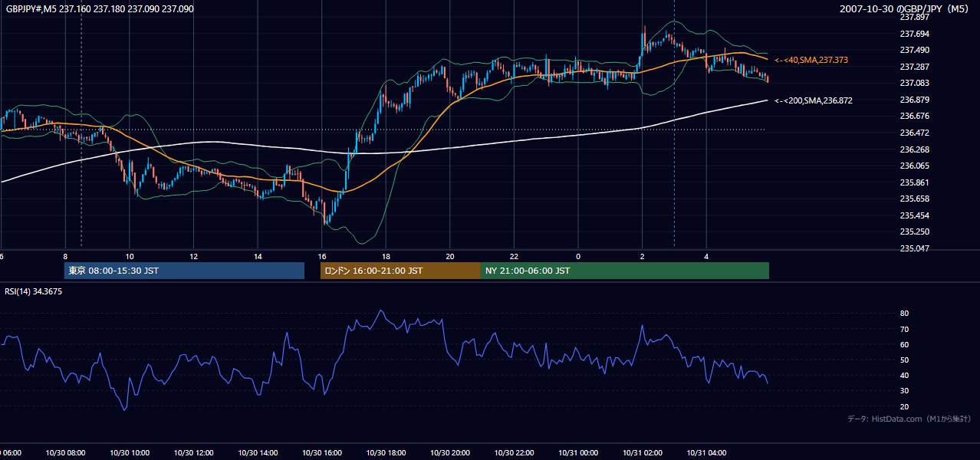
Task: Click the 10/30 16:00 date axis label
Action: (321, 452)
